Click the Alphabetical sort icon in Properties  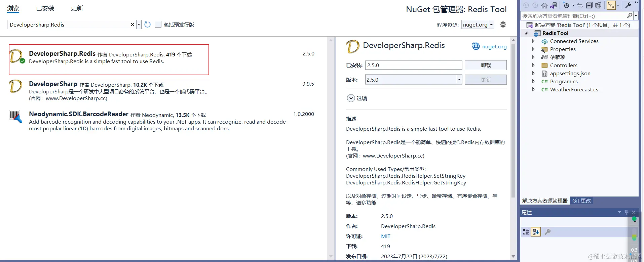[536, 232]
